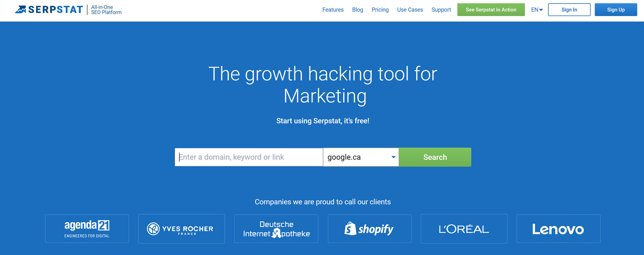The image size is (644, 255).
Task: Expand the EN language dropdown
Action: [537, 10]
